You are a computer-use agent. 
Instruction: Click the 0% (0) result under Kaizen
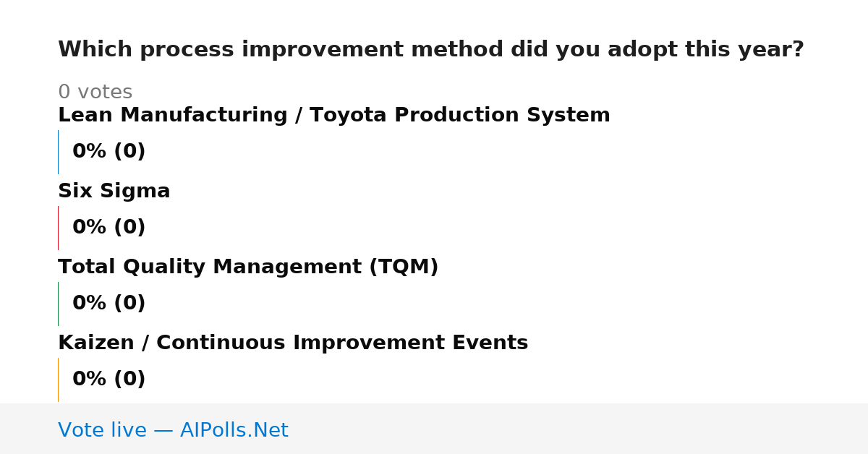(109, 380)
